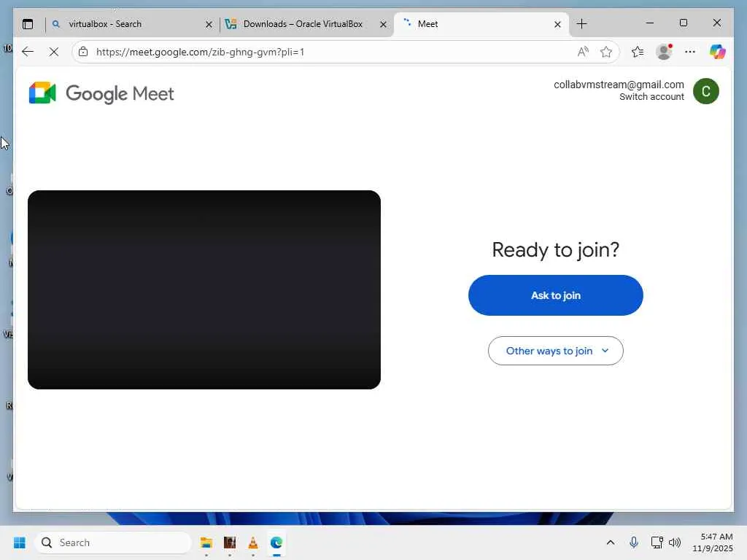Click the dark camera preview tile
The height and width of the screenshot is (560, 747).
204,289
